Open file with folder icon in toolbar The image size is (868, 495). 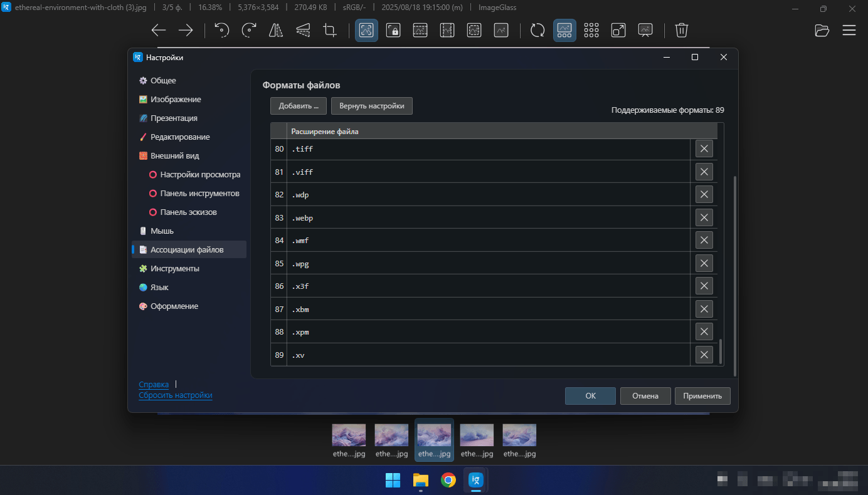[822, 30]
